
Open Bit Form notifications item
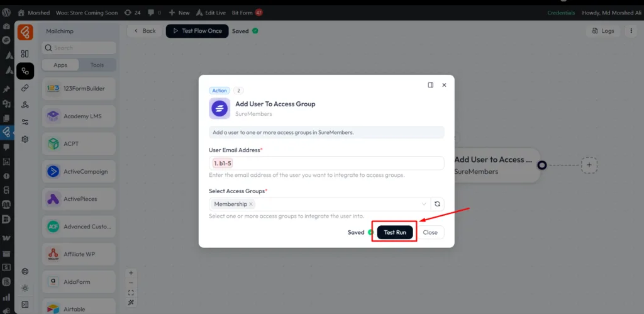point(247,13)
